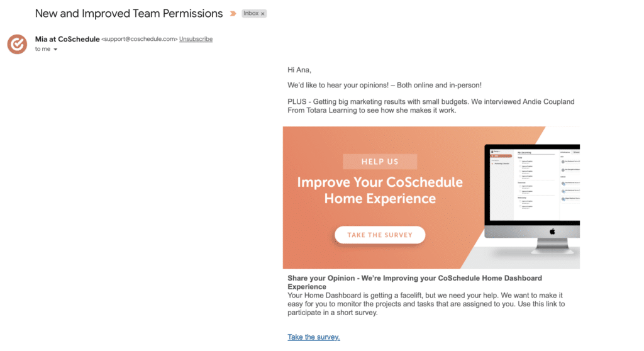644x351 pixels.
Task: Click the 'Hi Ana,' greeting line
Action: pos(299,70)
